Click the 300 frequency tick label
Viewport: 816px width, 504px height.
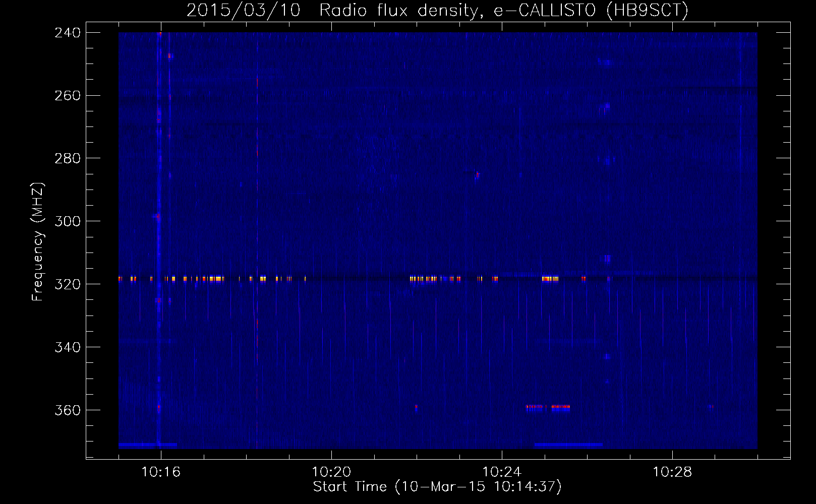tap(68, 221)
